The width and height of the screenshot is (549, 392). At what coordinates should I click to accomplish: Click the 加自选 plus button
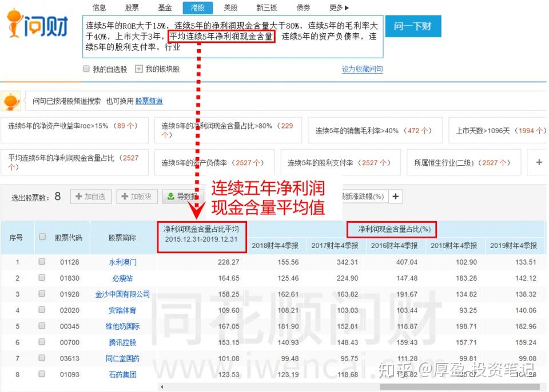click(x=91, y=197)
